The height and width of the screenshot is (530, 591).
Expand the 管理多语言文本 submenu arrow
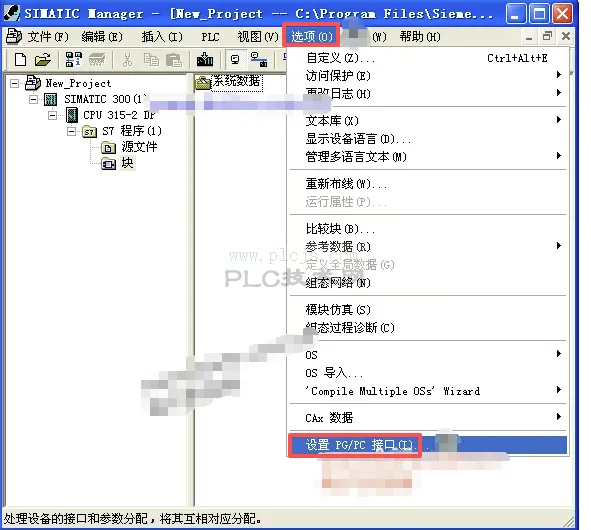559,155
